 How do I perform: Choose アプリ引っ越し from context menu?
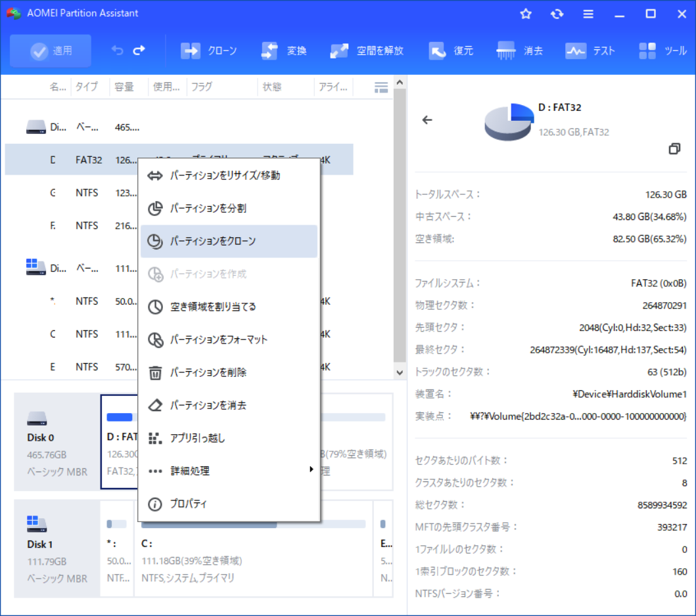229,438
